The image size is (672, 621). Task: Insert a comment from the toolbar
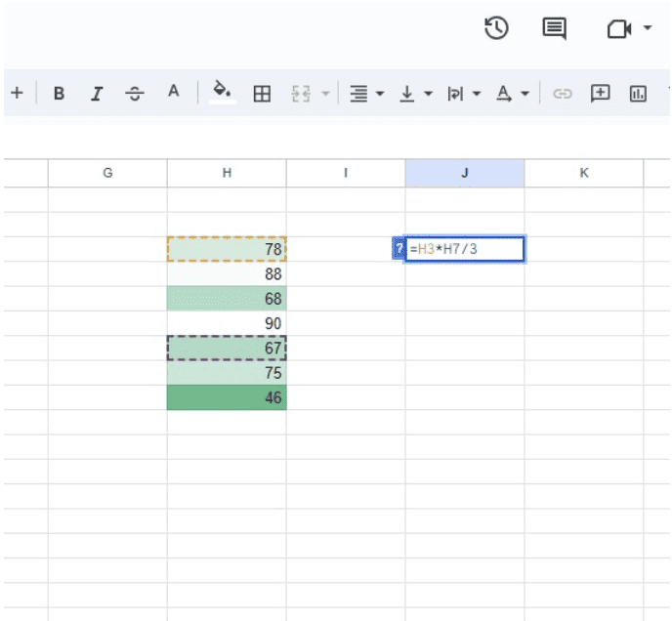point(600,94)
